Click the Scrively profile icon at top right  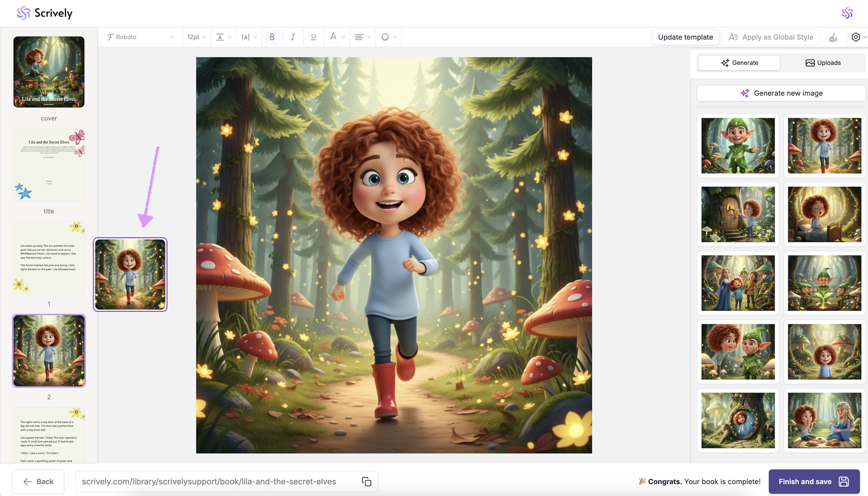coord(847,13)
